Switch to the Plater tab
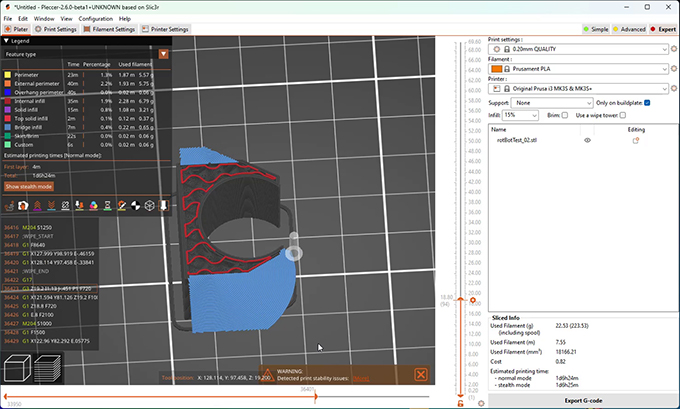Image resolution: width=680 pixels, height=409 pixels. (16, 29)
